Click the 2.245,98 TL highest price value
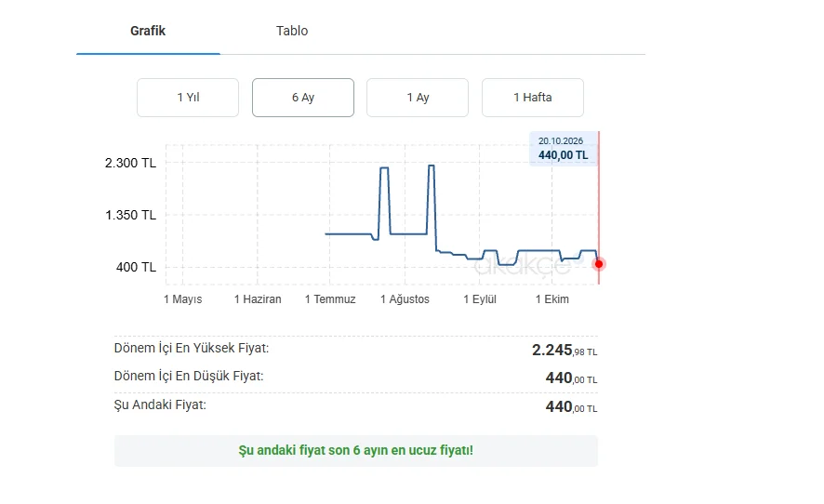Image resolution: width=824 pixels, height=504 pixels. click(565, 350)
